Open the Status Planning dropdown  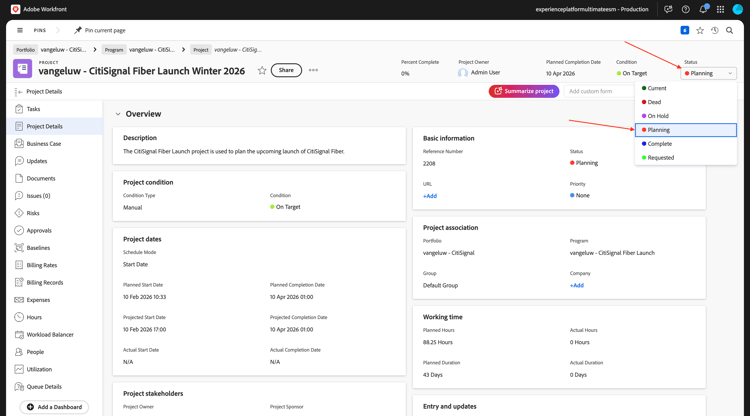tap(708, 73)
